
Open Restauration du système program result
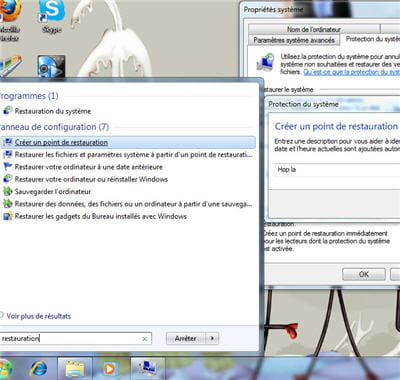[x=53, y=111]
